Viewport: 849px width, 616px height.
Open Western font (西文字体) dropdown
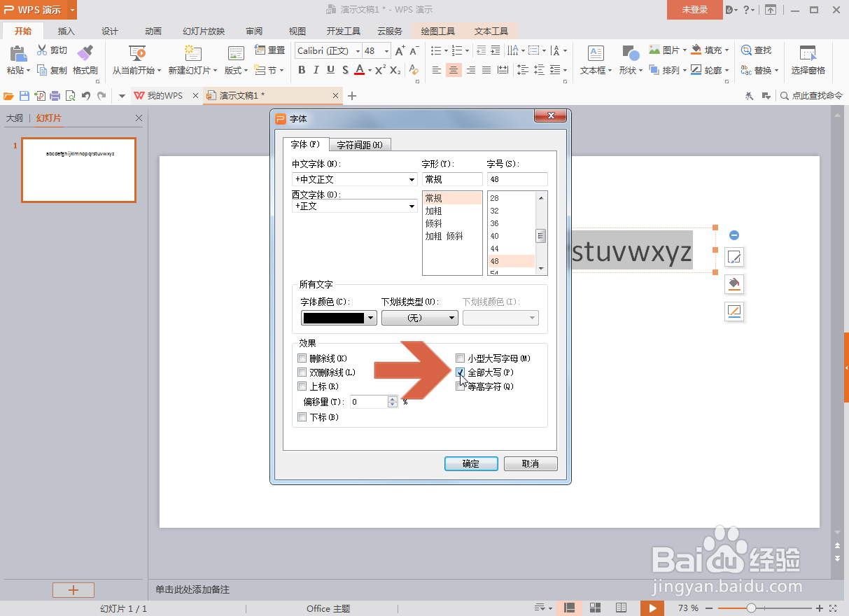coord(412,206)
